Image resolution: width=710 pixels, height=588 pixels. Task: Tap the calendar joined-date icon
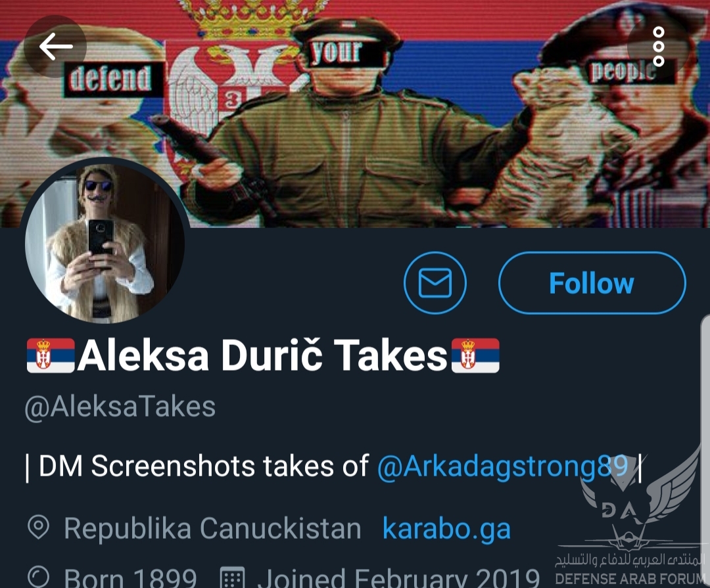tap(232, 577)
